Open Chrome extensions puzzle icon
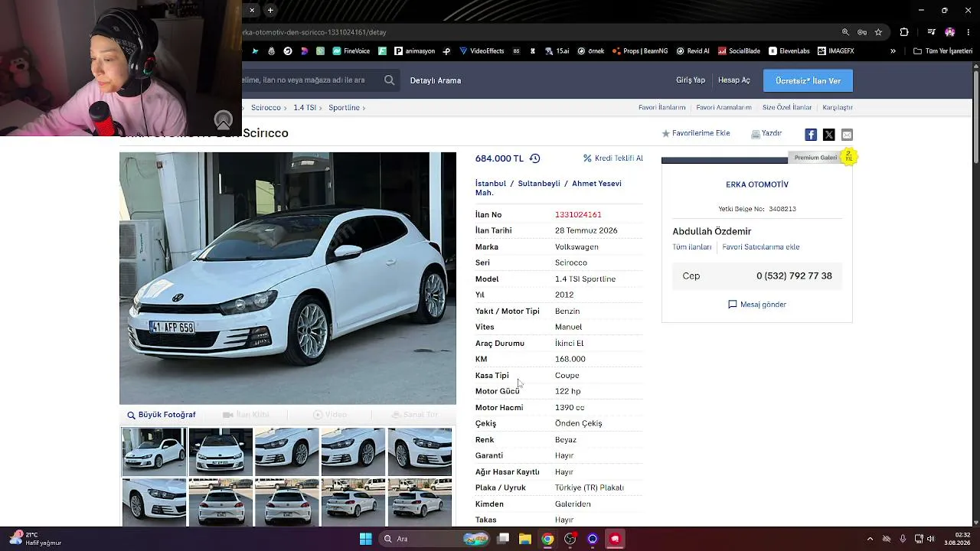The height and width of the screenshot is (551, 980). pyautogui.click(x=904, y=32)
